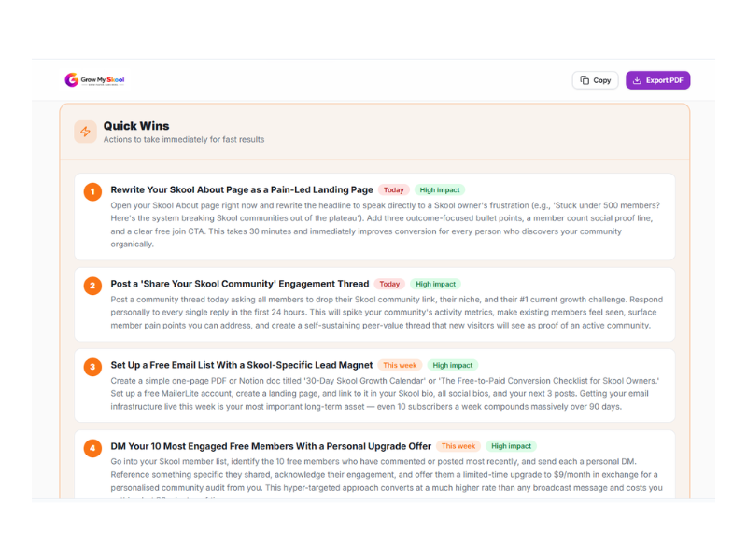
Task: Open 'Post a Share Your Skool Community' title
Action: (x=240, y=284)
